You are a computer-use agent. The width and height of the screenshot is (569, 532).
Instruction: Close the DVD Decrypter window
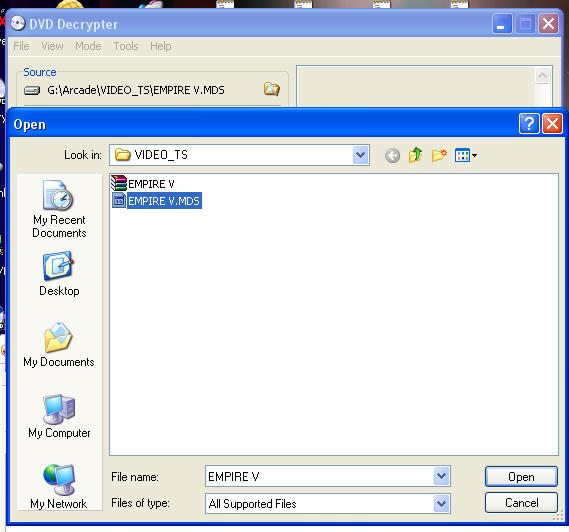[x=548, y=24]
